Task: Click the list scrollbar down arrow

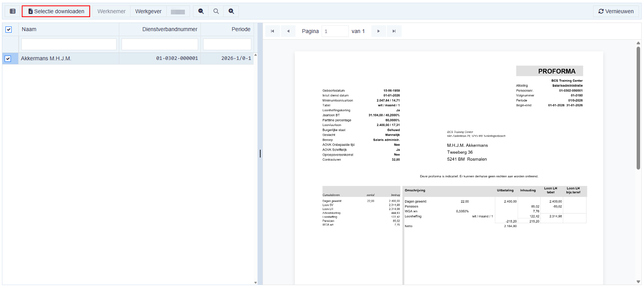Action: coord(256,283)
